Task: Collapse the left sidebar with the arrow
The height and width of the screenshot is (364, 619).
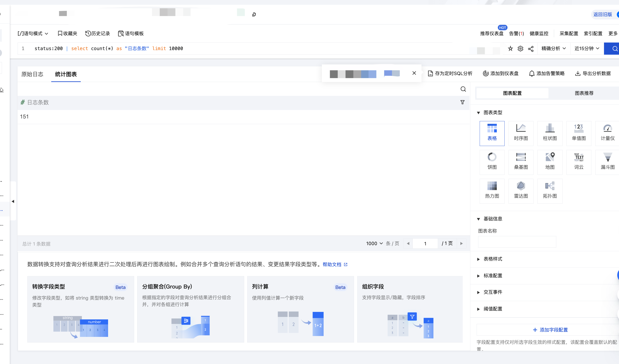Action: tap(13, 201)
